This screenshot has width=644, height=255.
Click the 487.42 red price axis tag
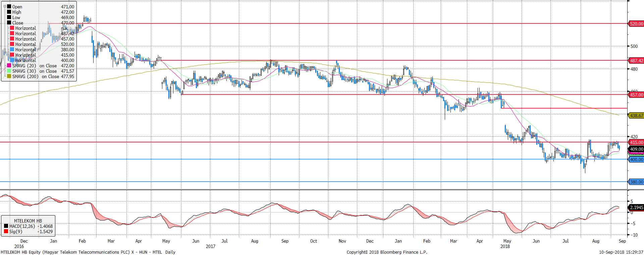click(x=636, y=61)
